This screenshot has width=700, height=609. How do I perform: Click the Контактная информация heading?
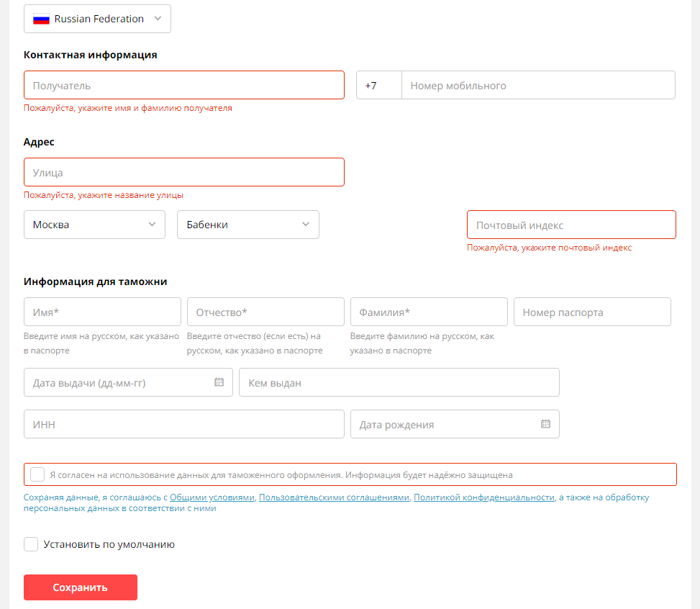[90, 55]
